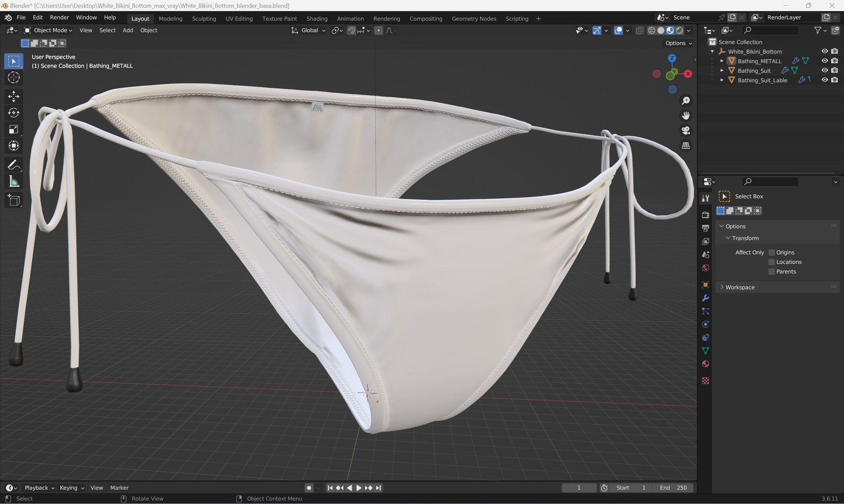
Task: Open the Render menu
Action: 59,17
